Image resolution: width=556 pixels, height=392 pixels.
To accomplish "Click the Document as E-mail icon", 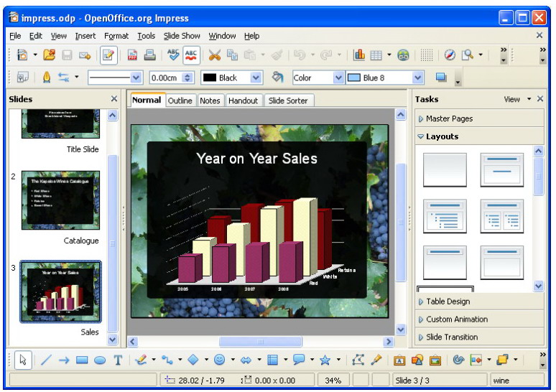I will coord(85,55).
